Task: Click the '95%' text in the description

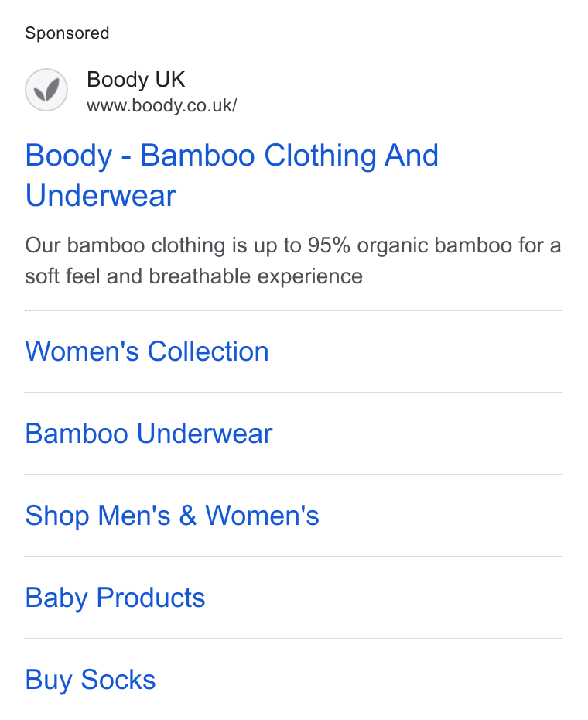Action: [x=329, y=245]
